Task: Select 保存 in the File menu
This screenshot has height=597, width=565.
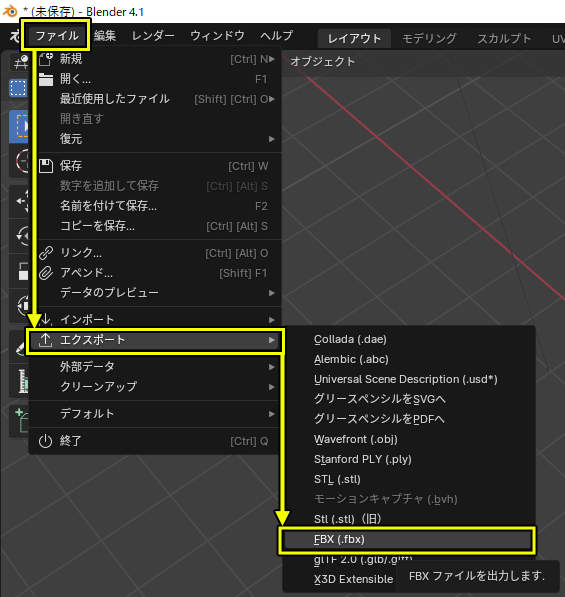Action: coord(156,166)
